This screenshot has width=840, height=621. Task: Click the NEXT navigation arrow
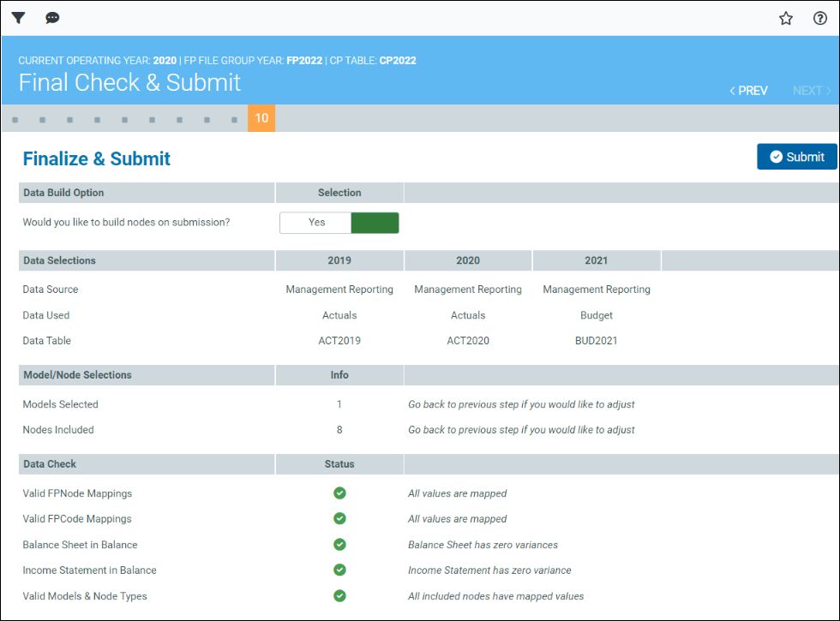(x=812, y=91)
